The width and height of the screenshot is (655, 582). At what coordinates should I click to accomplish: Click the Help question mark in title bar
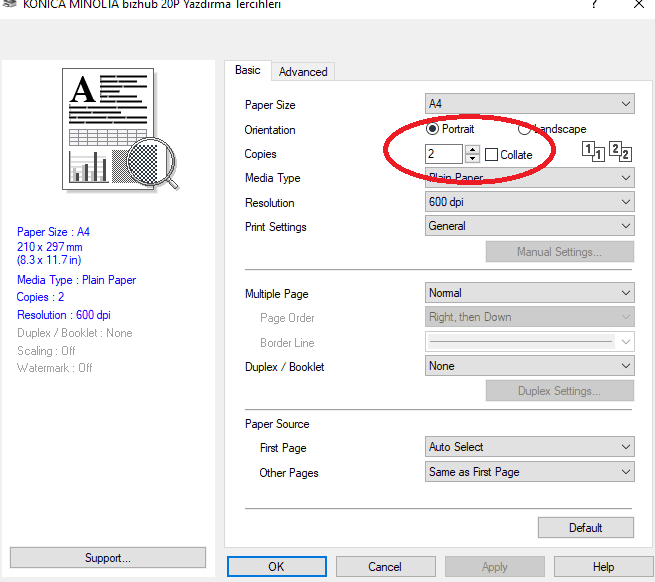(x=595, y=4)
